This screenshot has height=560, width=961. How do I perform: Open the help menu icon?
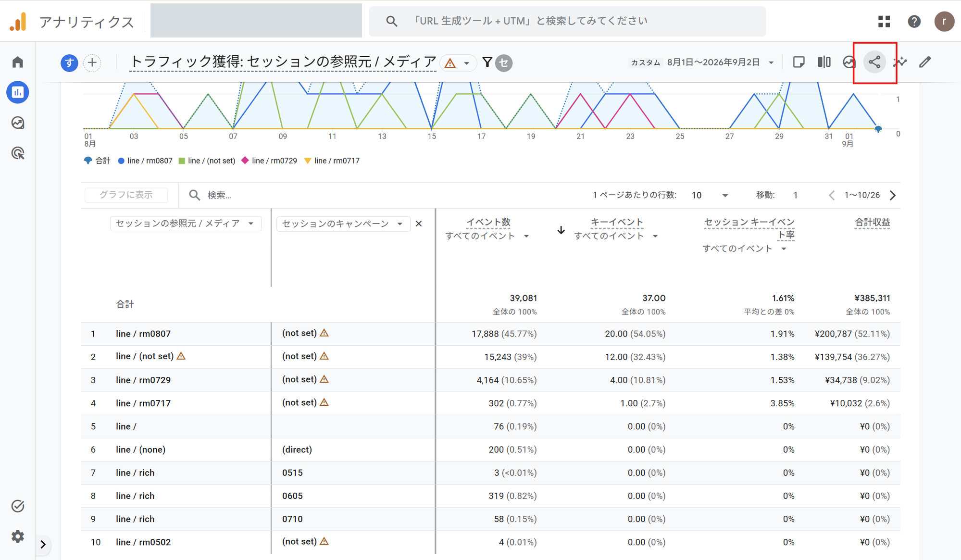point(914,22)
